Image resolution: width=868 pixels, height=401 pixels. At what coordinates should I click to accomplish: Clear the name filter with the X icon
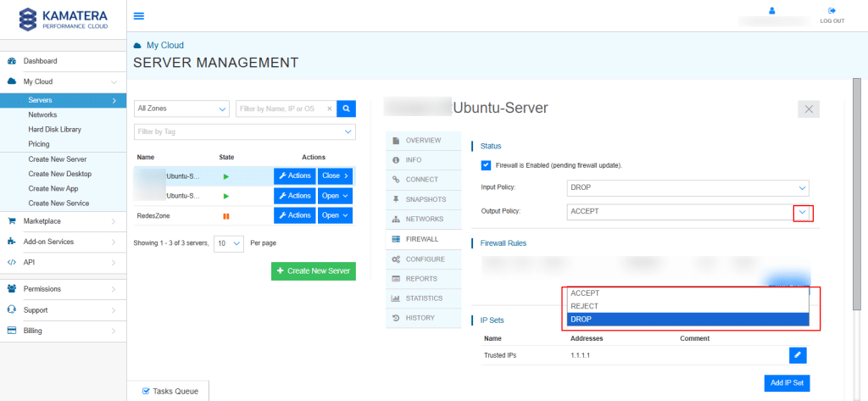pos(330,109)
